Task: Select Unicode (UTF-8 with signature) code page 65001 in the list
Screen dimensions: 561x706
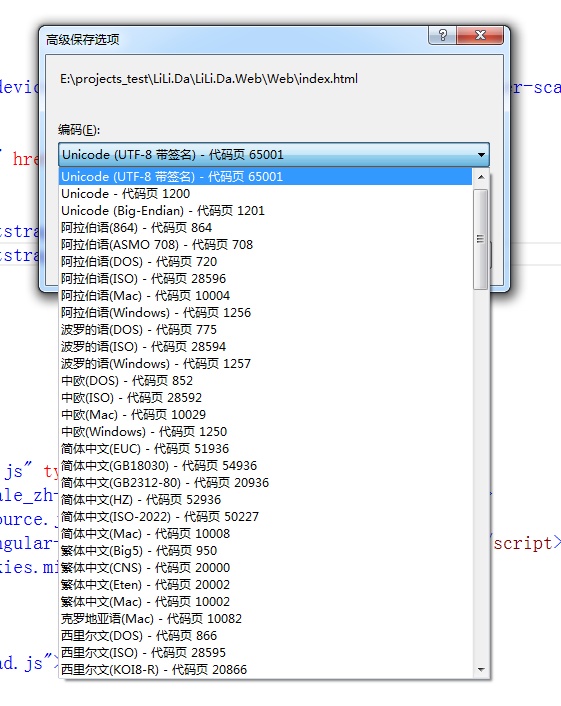Action: [266, 176]
